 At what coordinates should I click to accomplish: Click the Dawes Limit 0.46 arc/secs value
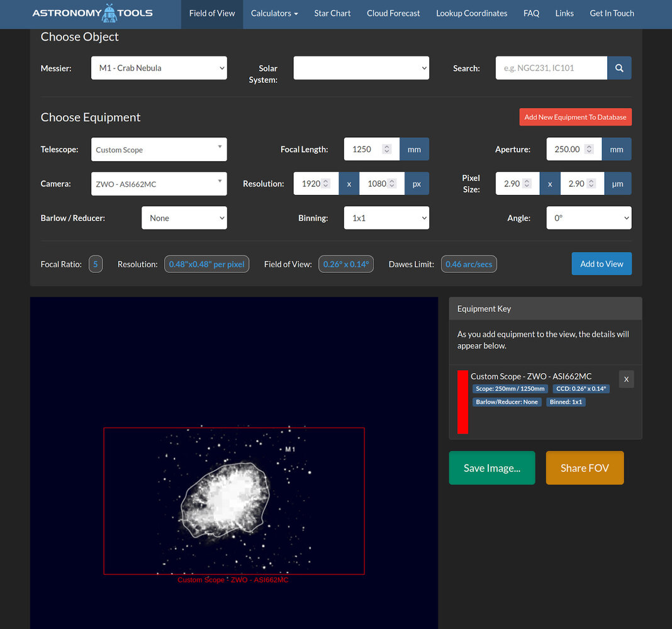(x=469, y=264)
